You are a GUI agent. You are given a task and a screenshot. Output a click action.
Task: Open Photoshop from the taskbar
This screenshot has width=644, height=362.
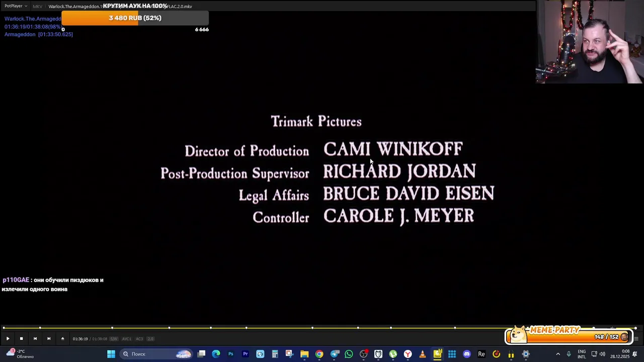230,354
